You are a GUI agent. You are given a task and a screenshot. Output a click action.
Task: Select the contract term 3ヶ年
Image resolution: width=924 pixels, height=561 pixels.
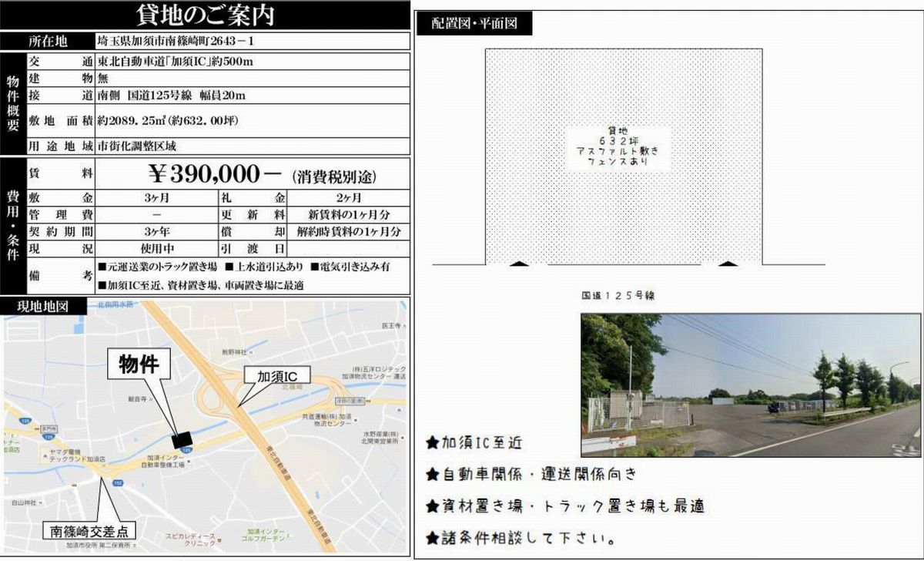coord(156,231)
